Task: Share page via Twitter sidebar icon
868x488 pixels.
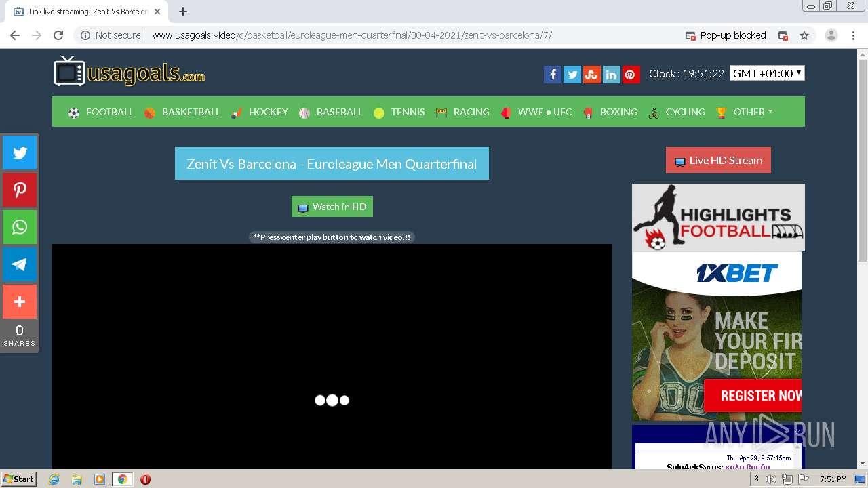Action: pyautogui.click(x=20, y=152)
